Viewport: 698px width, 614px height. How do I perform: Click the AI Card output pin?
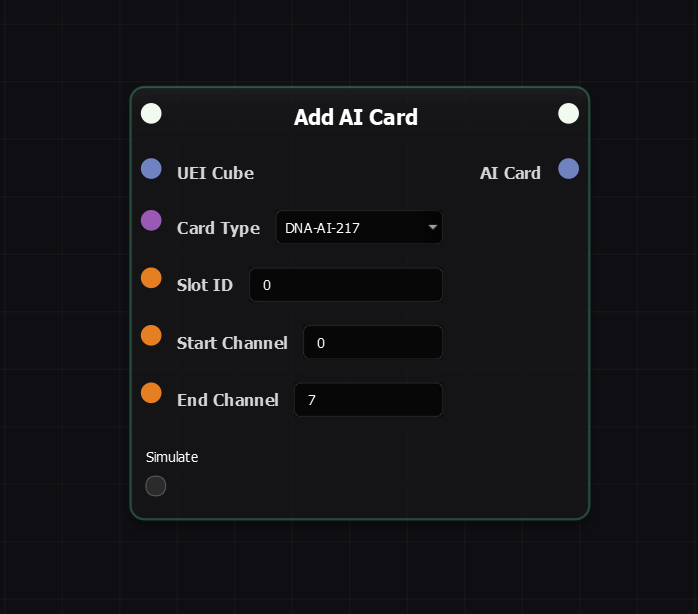coord(568,169)
